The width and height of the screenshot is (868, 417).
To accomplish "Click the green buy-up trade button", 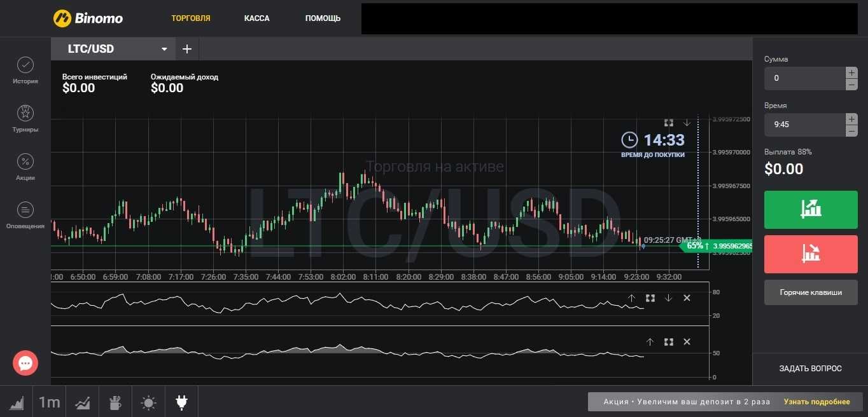I will (811, 209).
